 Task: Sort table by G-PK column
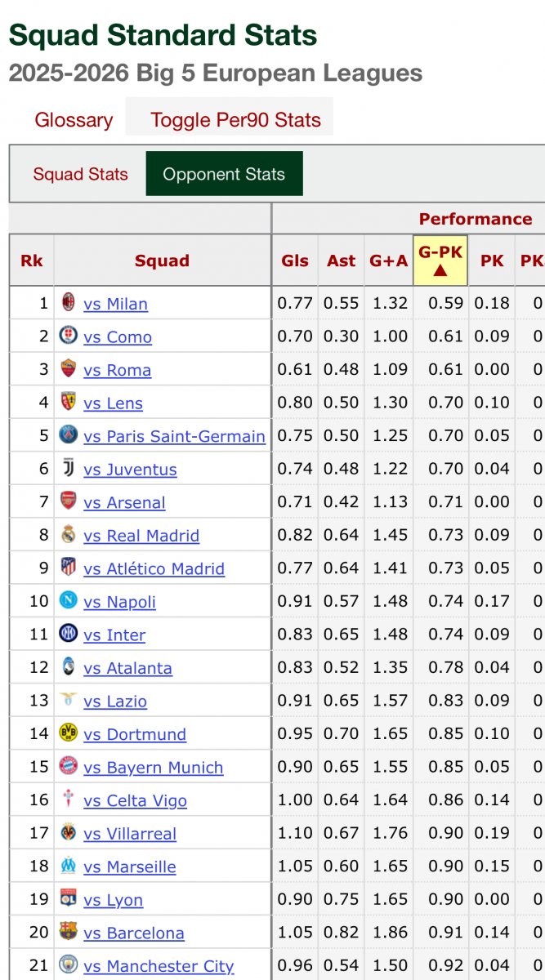click(440, 261)
